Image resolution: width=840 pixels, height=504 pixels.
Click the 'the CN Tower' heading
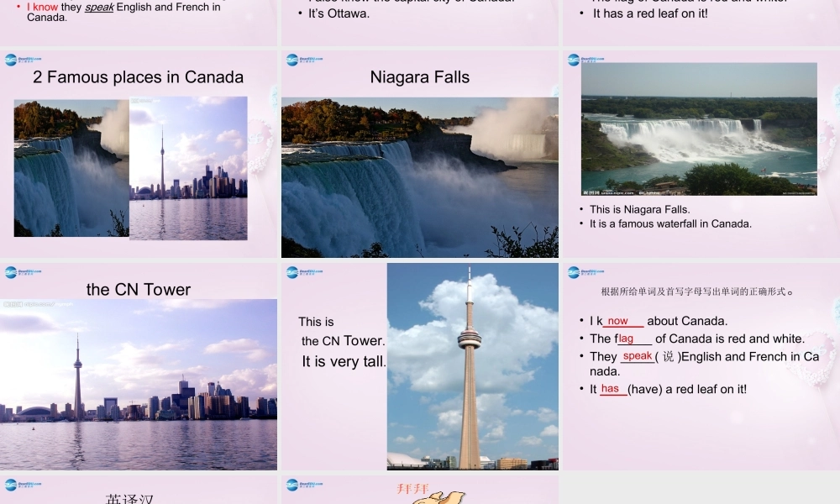pos(139,290)
